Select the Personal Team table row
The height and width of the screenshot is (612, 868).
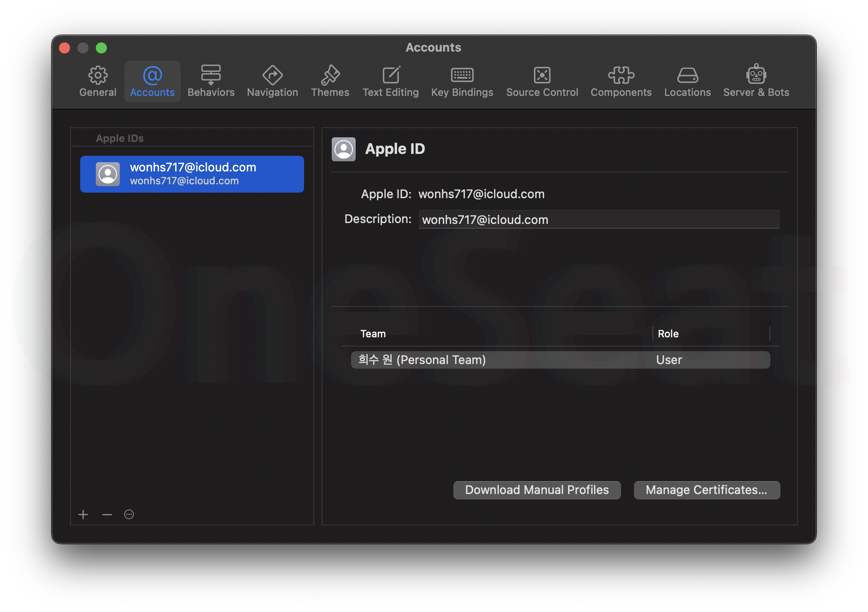pos(560,360)
